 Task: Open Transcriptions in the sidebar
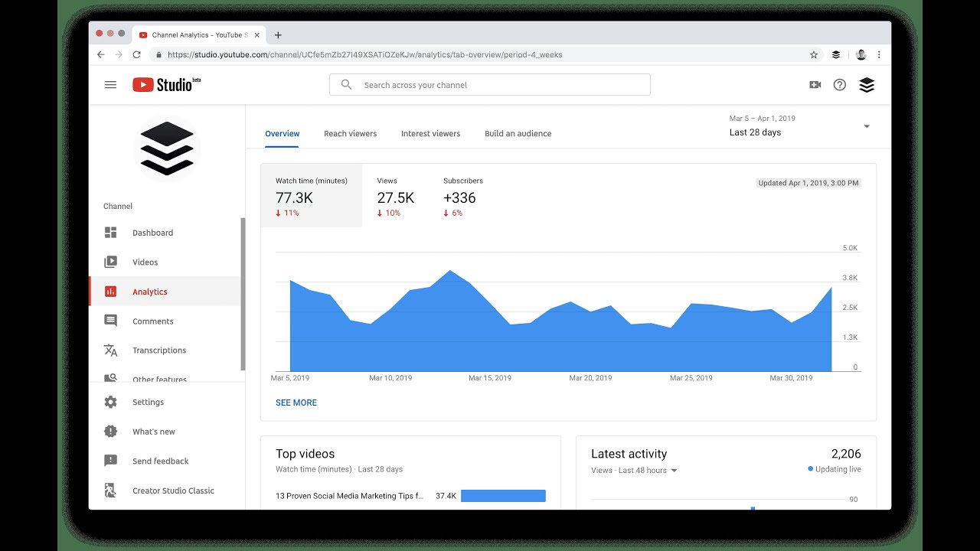click(167, 350)
